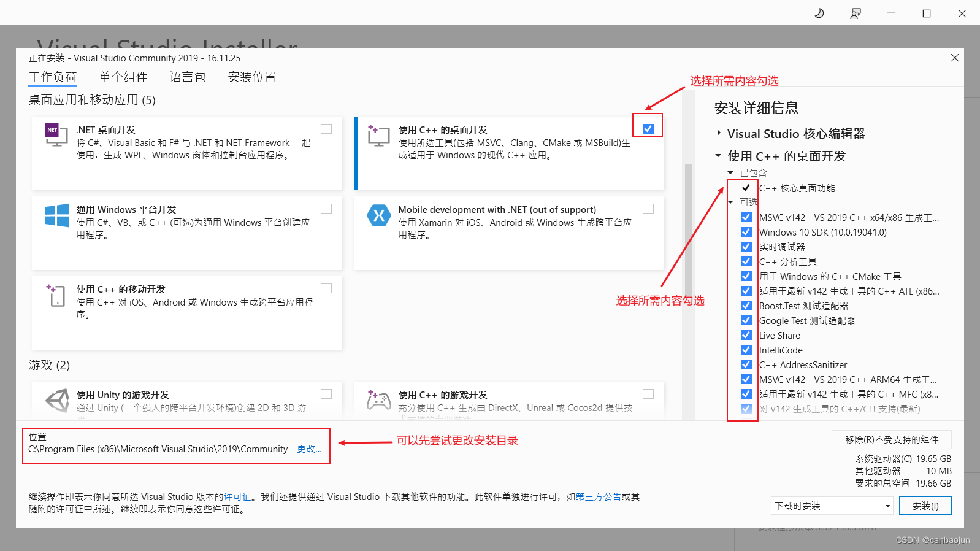The width and height of the screenshot is (980, 551).
Task: Uncheck 用于 Windows 的 C++ CMake 工具
Action: [x=746, y=276]
